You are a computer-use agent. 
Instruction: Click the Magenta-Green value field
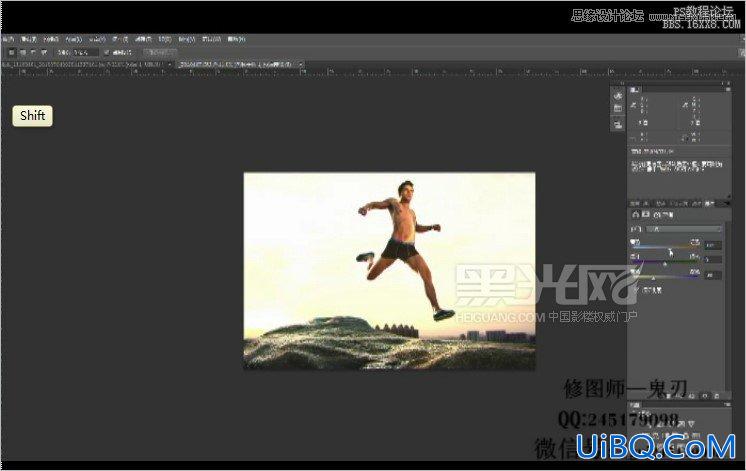(713, 260)
